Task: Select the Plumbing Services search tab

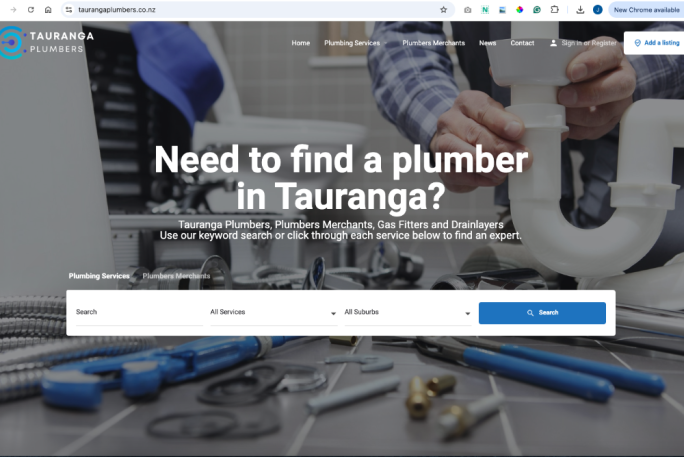Action: [99, 276]
